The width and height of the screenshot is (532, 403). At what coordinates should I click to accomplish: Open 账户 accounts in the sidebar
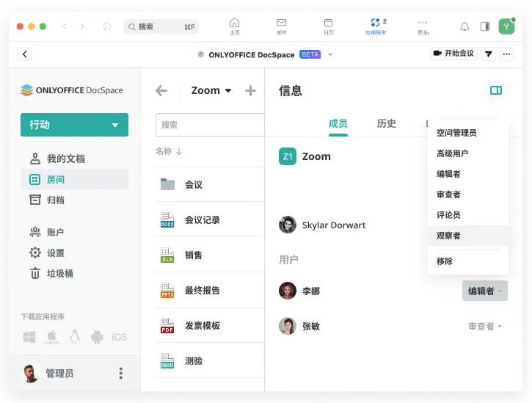47,232
